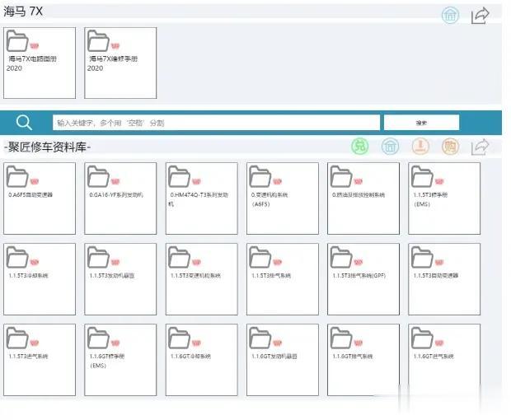Click the orange download icon
Viewport: 511px width, 420px height.
pos(420,147)
